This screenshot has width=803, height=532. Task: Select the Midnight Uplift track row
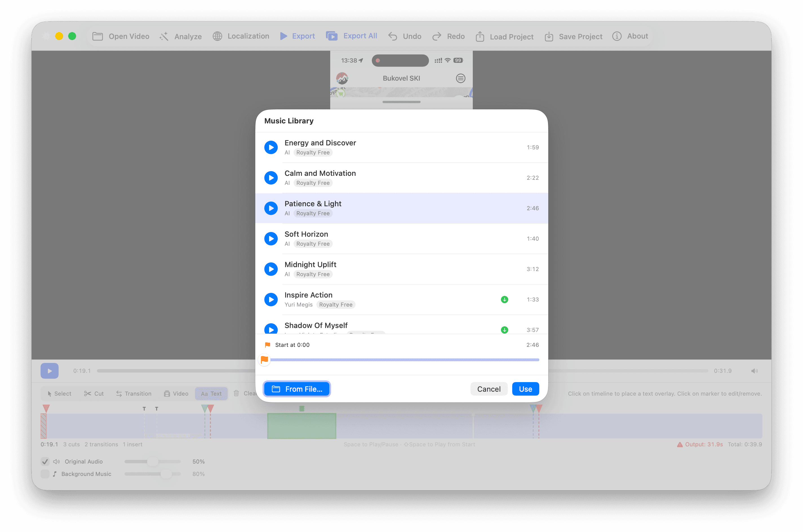click(401, 269)
